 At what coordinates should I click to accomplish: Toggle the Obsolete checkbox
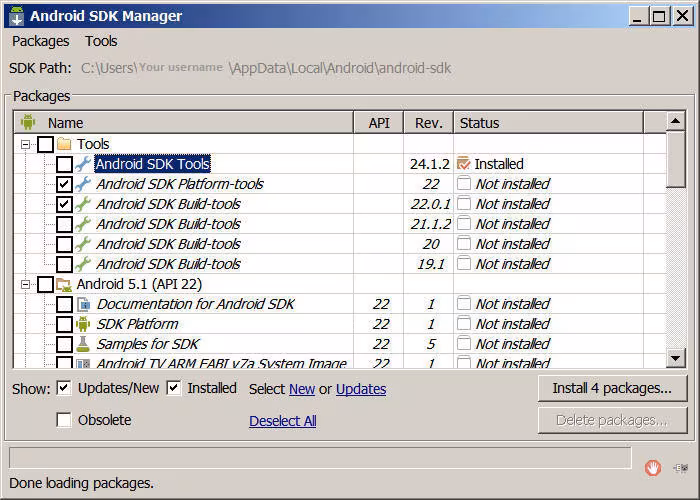[x=64, y=420]
